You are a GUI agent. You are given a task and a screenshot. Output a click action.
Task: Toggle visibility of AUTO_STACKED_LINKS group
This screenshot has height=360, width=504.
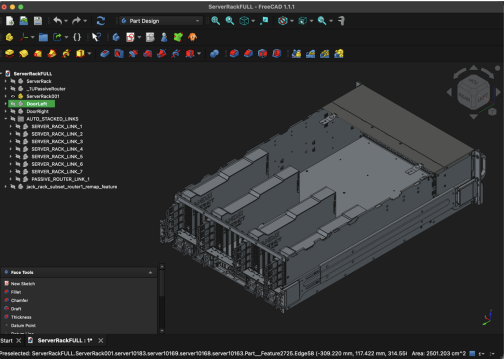[x=13, y=119]
